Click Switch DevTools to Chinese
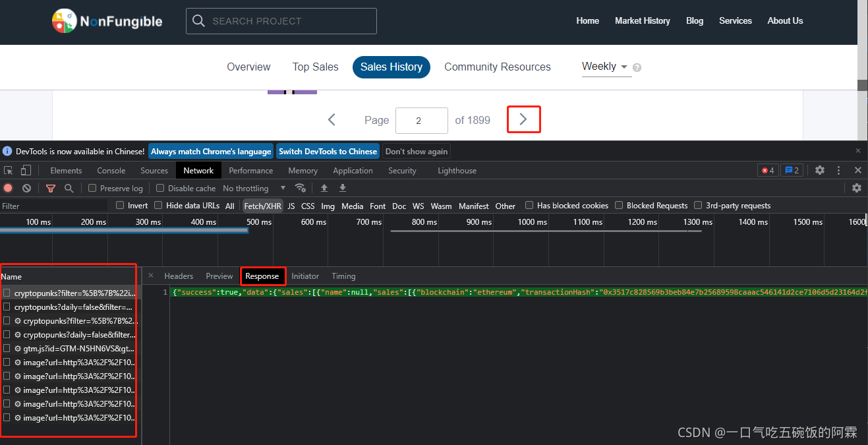This screenshot has width=868, height=445. (328, 151)
